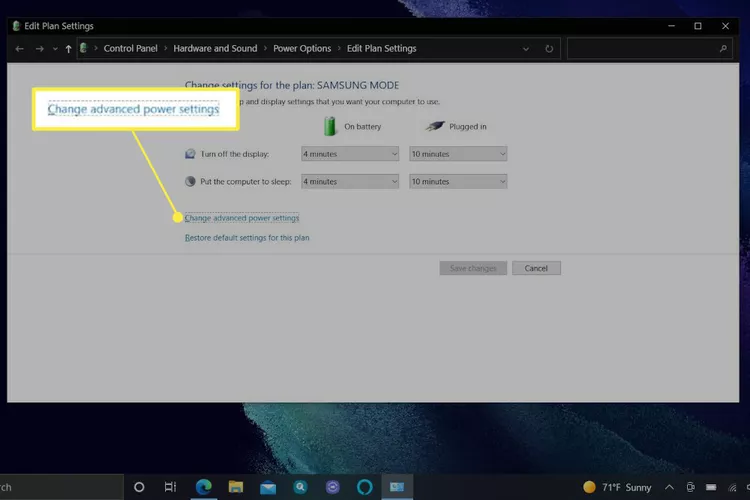
Task: Open Task View on taskbar
Action: [x=170, y=487]
